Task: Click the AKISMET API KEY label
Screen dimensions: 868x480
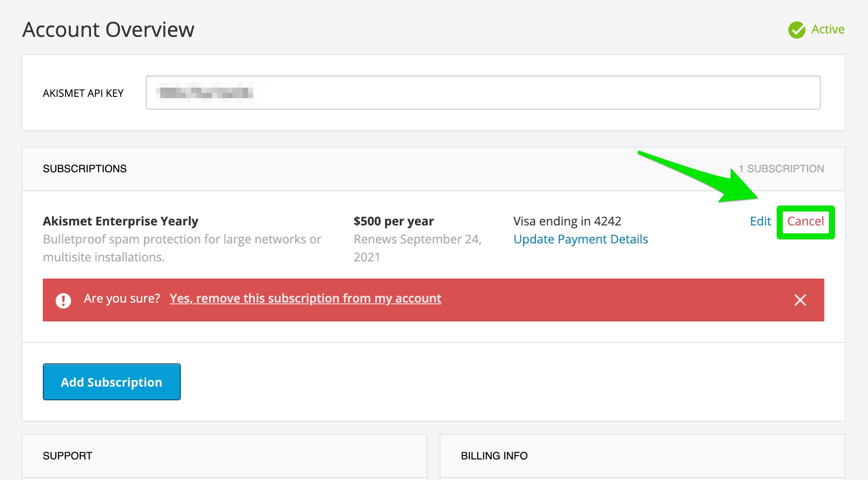Action: point(83,93)
